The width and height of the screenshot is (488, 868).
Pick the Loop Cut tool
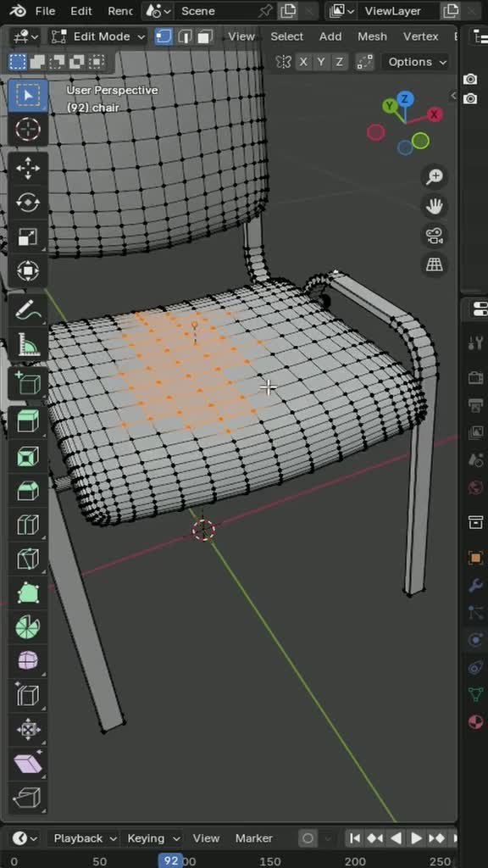click(28, 525)
